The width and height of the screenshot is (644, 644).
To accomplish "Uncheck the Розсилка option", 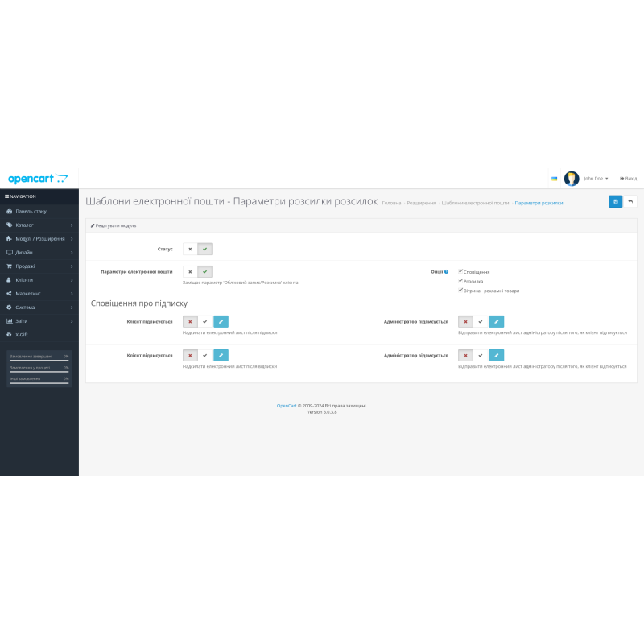I will pos(460,281).
